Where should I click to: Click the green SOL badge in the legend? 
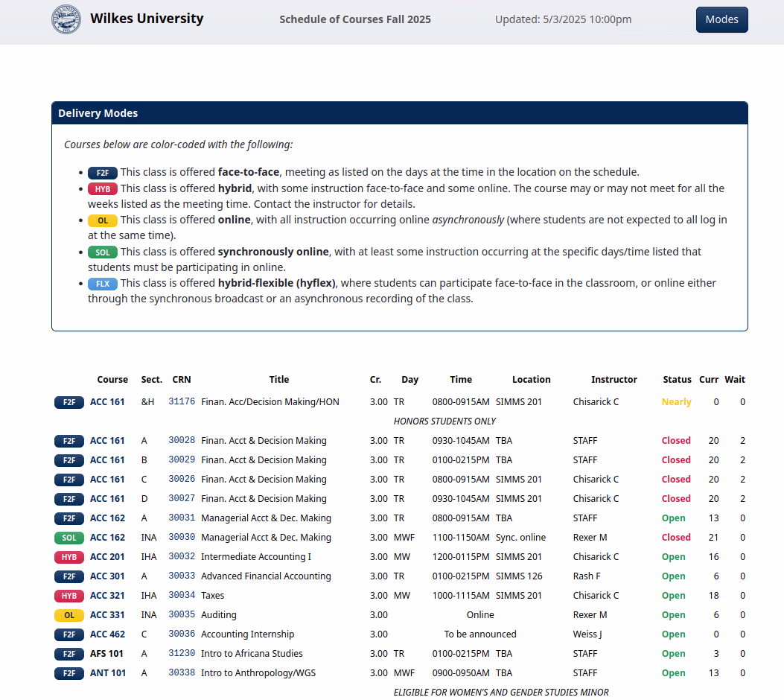pyautogui.click(x=103, y=252)
